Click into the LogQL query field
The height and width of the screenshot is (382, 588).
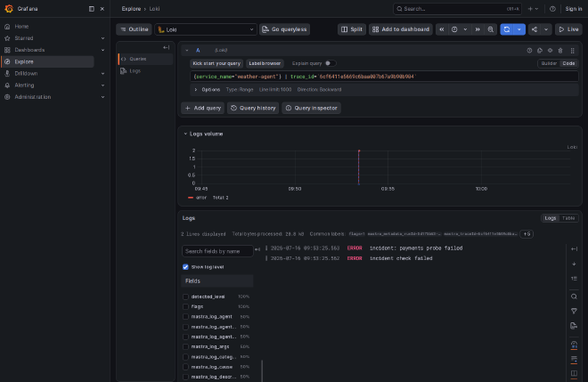(384, 77)
